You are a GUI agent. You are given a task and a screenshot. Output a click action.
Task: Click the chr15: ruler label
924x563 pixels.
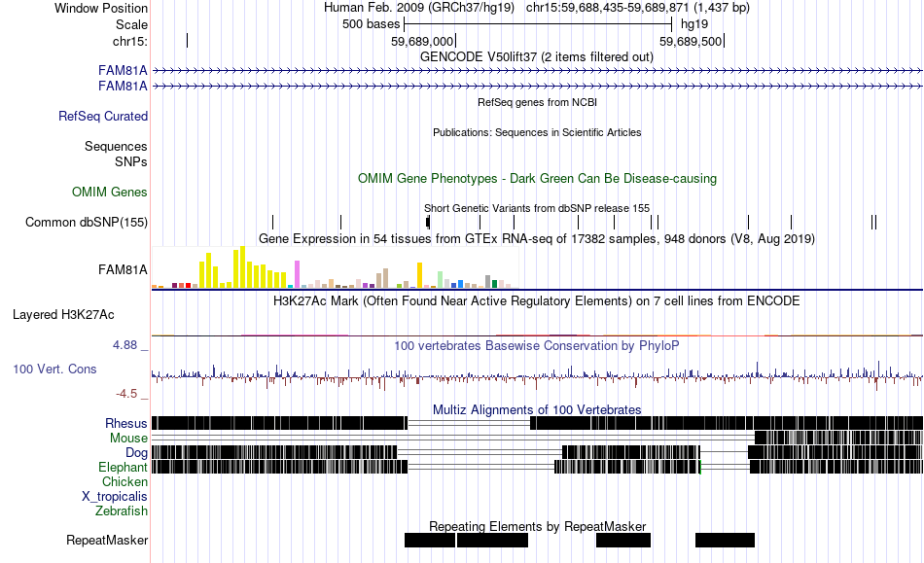130,41
